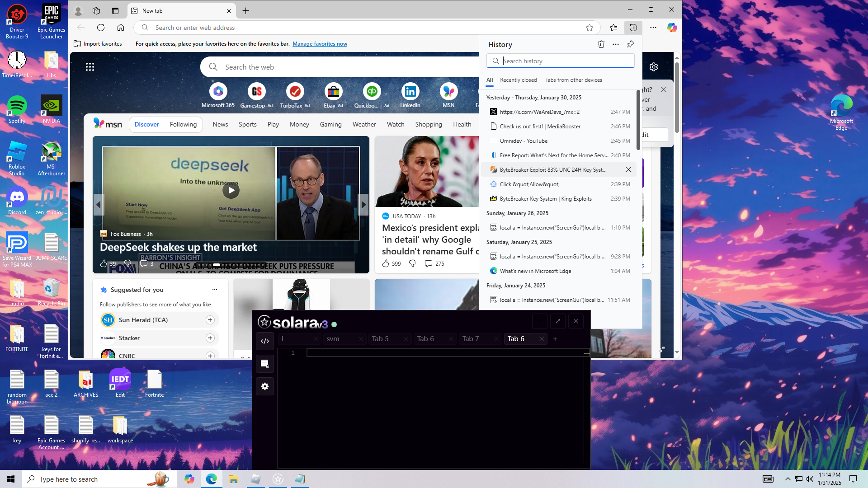Viewport: 868px width, 488px height.
Task: Show hidden system tray icons chevron
Action: [788, 479]
